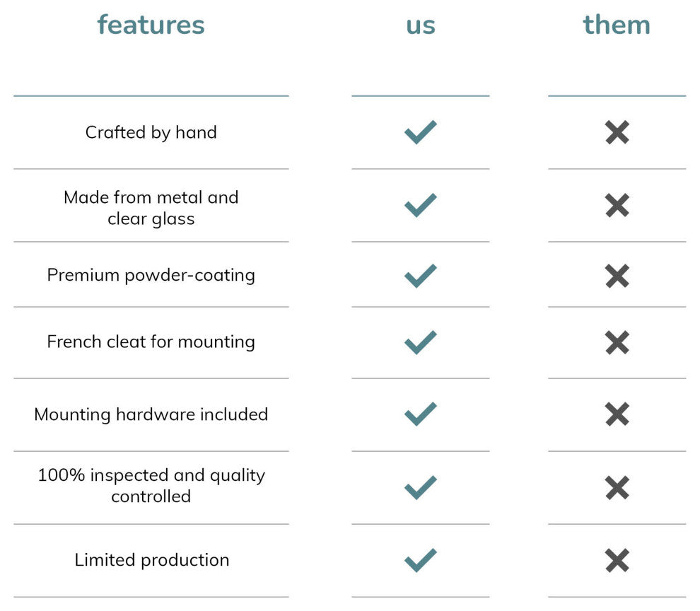Click the X icon in Limited production row
Screen dimensions: 700x611
point(617,561)
